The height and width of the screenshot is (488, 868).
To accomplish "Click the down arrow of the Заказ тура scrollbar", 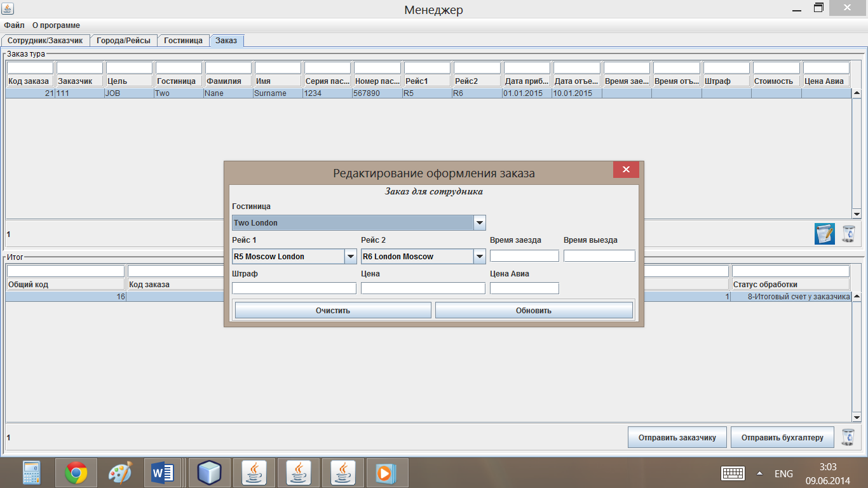I will pos(857,214).
